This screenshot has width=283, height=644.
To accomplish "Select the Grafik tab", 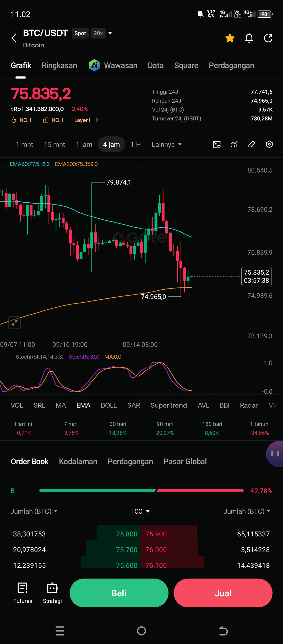I will coord(21,65).
